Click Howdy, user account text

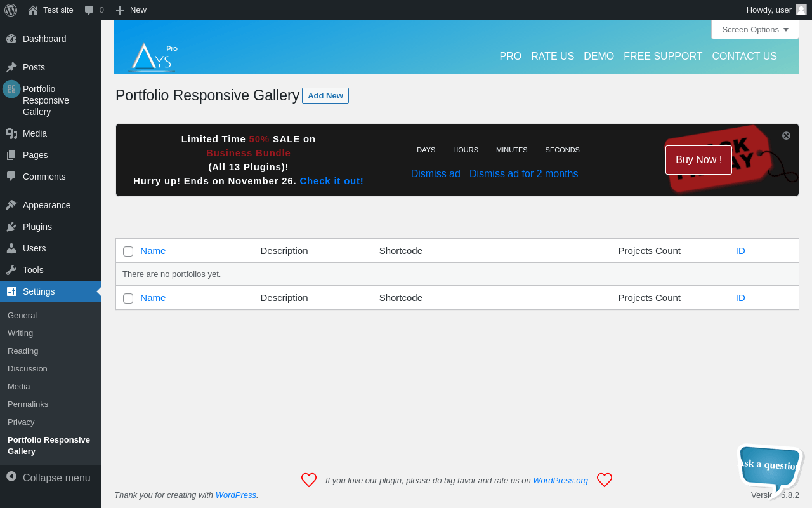click(x=769, y=10)
